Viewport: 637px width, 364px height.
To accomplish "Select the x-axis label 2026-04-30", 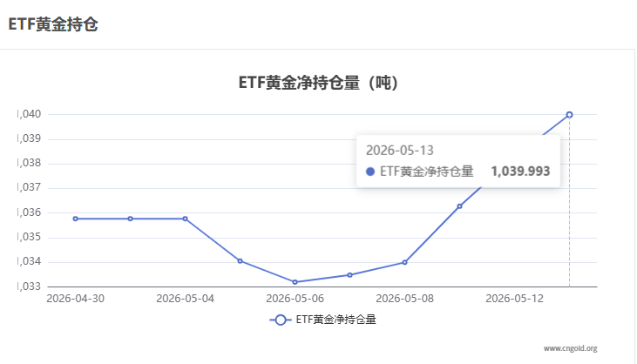I will tap(76, 299).
